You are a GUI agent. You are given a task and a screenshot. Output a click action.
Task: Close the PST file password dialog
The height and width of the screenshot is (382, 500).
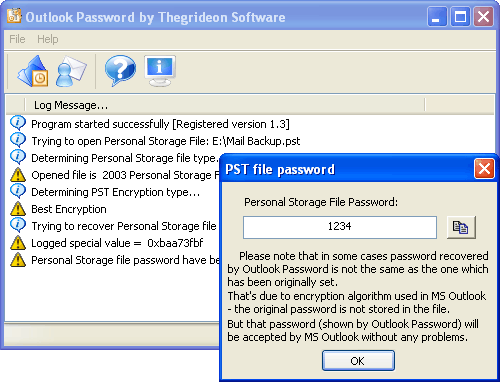[x=484, y=169]
